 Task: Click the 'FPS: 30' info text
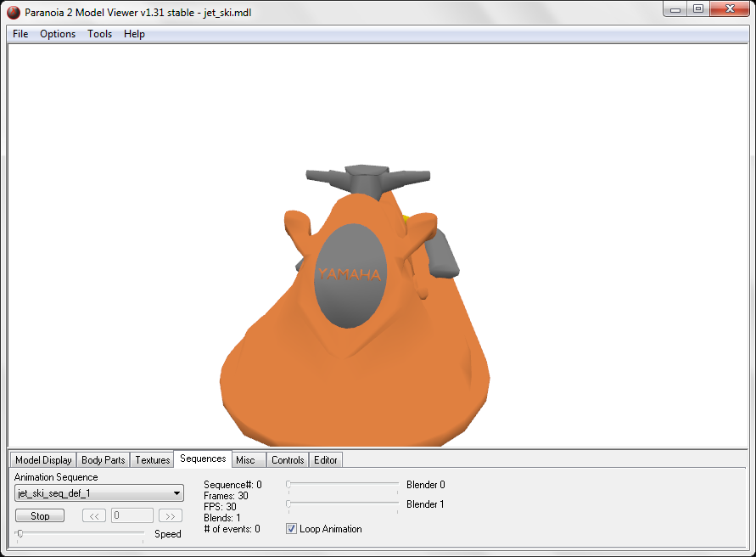220,507
